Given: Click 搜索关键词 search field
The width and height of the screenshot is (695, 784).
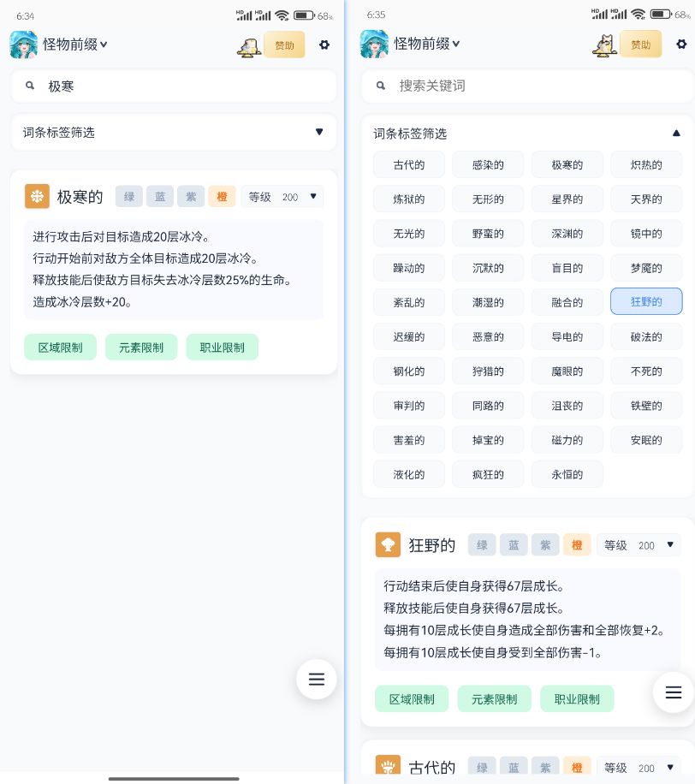Looking at the screenshot, I should (526, 86).
